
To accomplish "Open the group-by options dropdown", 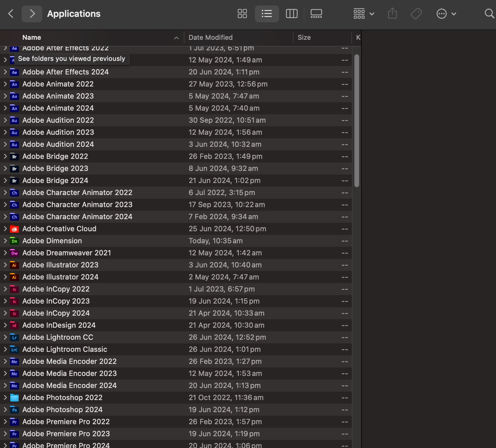I will [364, 14].
